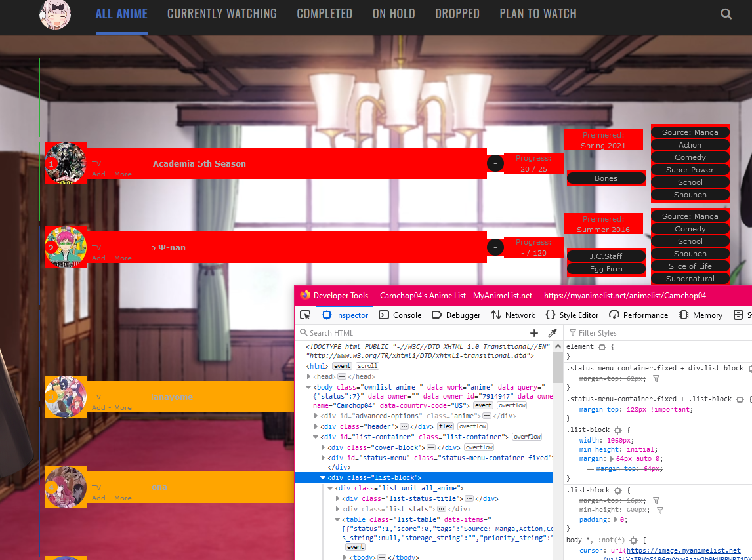Open the Currently Watching list tab

[222, 14]
